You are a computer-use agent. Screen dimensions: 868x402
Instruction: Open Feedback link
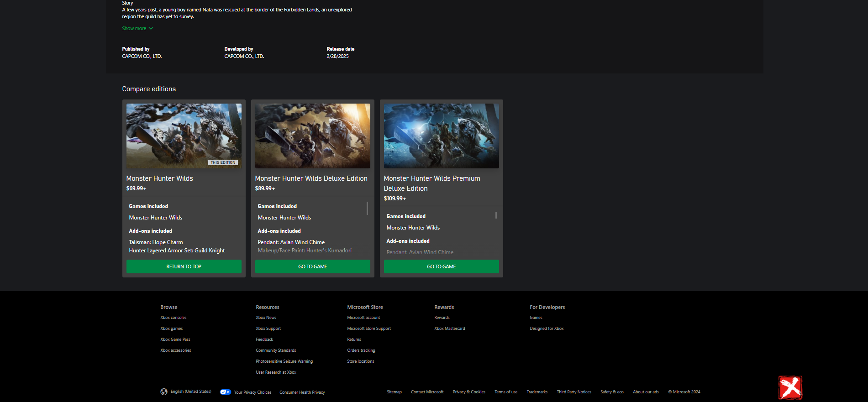tap(264, 339)
